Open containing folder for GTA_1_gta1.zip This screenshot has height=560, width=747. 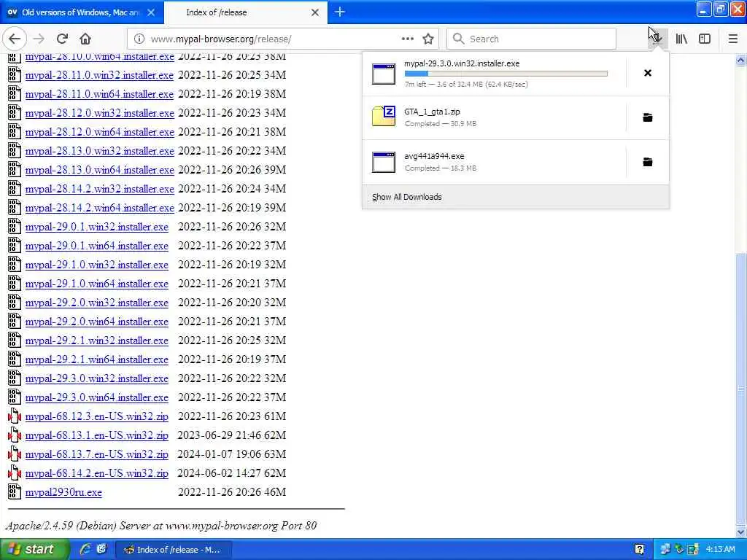click(648, 117)
